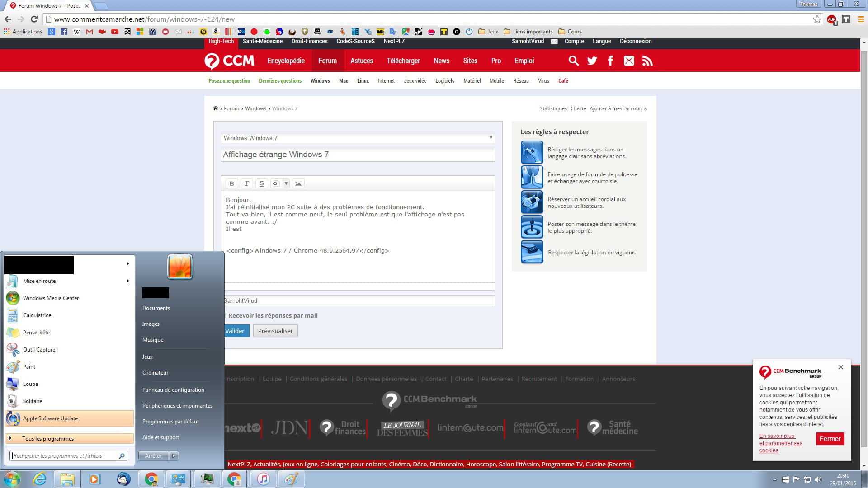Click the Bold formatting button in the editor
Screen dimensions: 868x488
pos(231,183)
